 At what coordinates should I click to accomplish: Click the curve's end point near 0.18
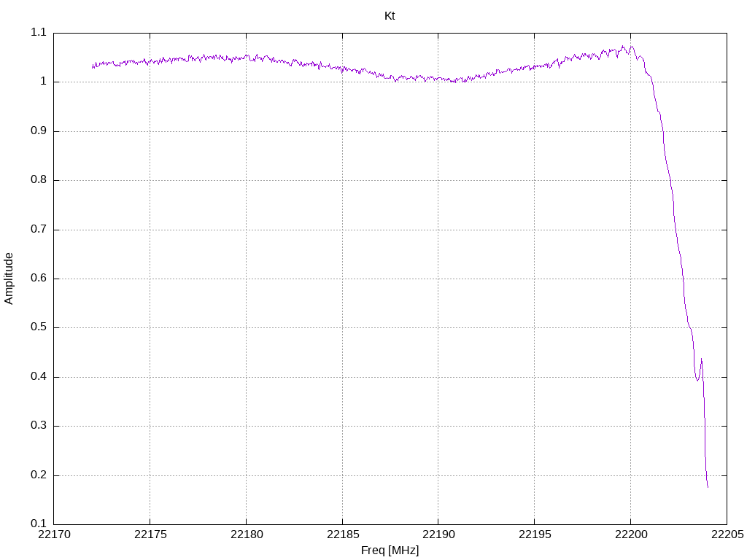[x=708, y=487]
